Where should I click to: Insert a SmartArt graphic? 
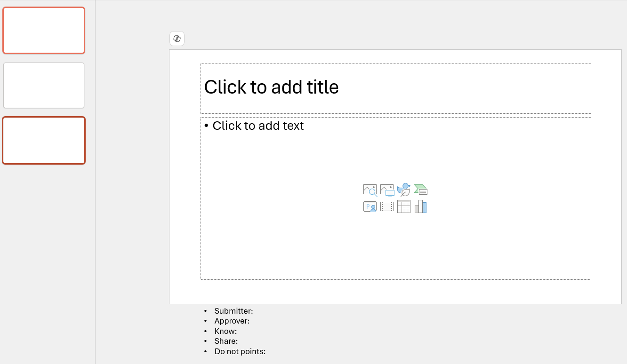pyautogui.click(x=420, y=189)
